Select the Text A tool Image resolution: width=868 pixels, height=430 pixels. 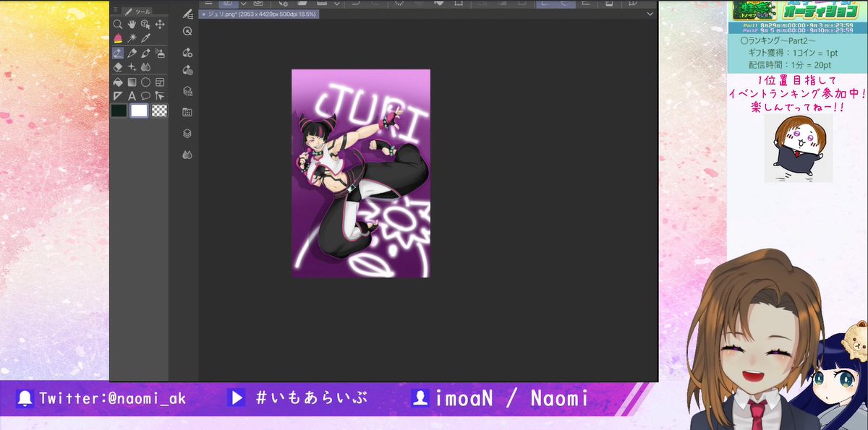click(x=132, y=95)
